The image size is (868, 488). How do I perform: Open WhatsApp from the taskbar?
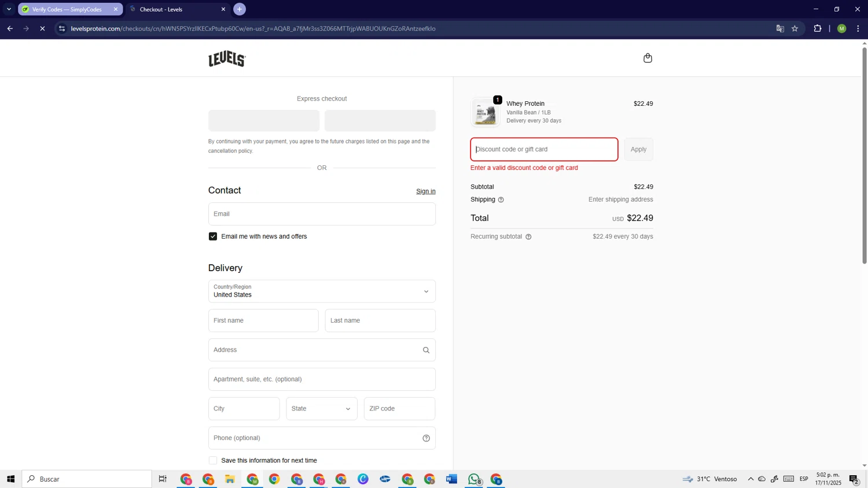[x=474, y=479]
